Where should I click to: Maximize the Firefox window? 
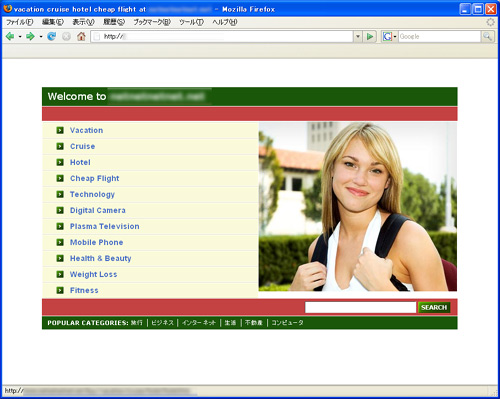click(478, 9)
